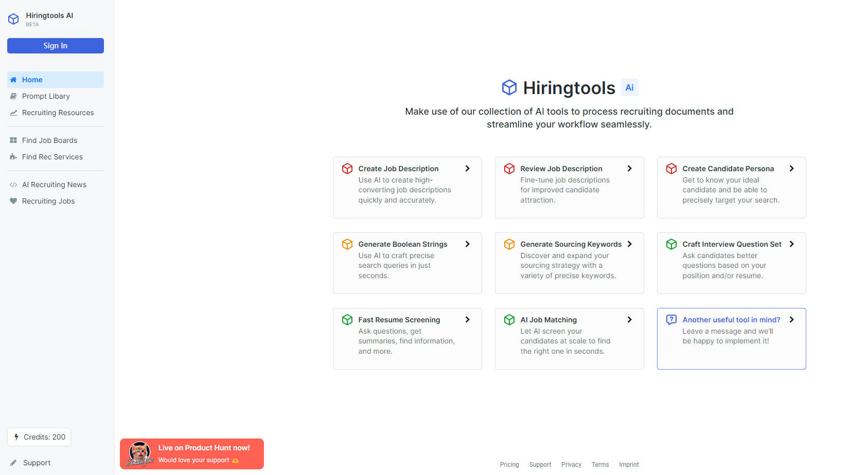
Task: Click the Create Job Description card title
Action: 398,169
